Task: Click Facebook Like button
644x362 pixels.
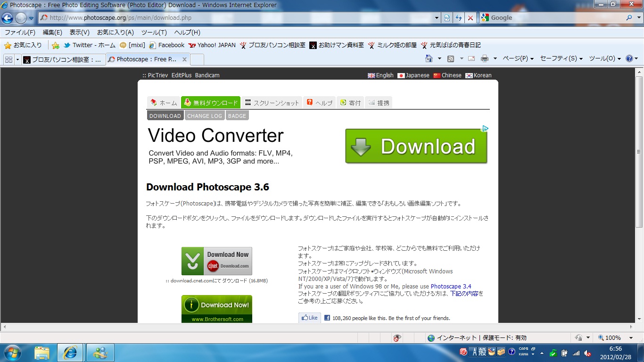Action: 310,318
